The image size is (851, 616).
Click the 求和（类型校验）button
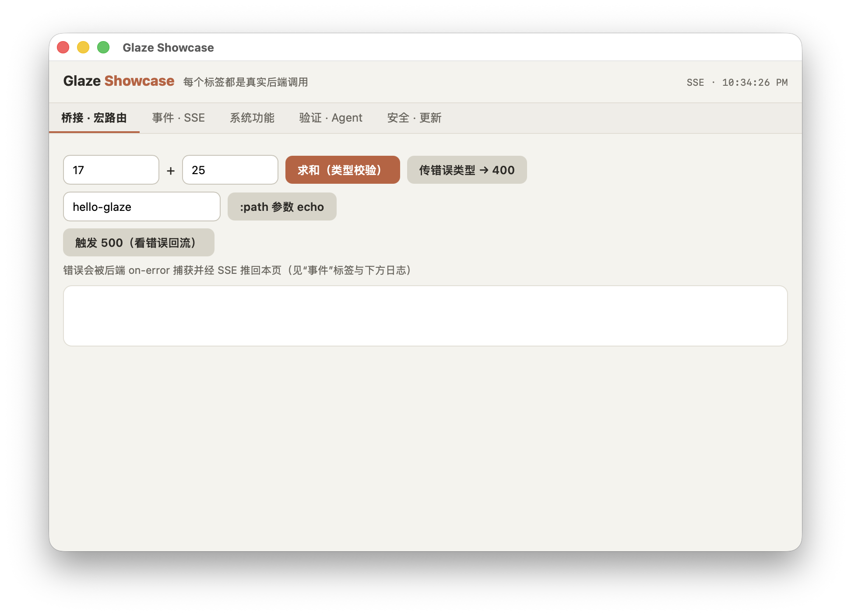pos(342,170)
